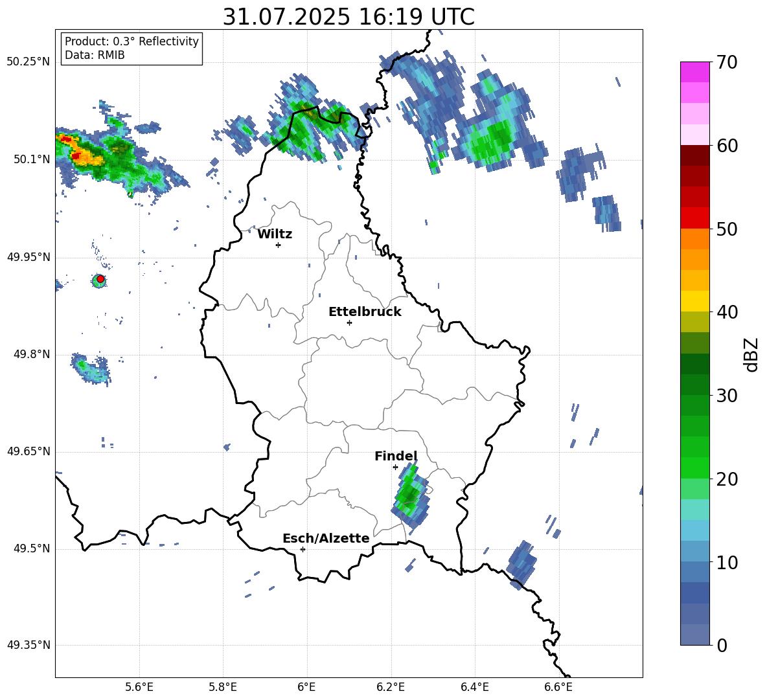Click the colorbar tick label 60
Screen dimensions: 767x700
pyautogui.click(x=727, y=146)
